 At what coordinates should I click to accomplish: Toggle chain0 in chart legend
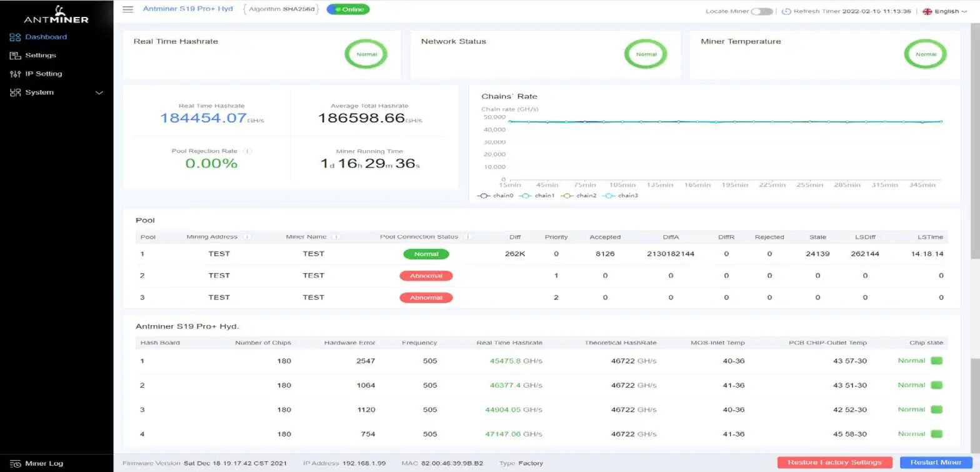coord(495,196)
